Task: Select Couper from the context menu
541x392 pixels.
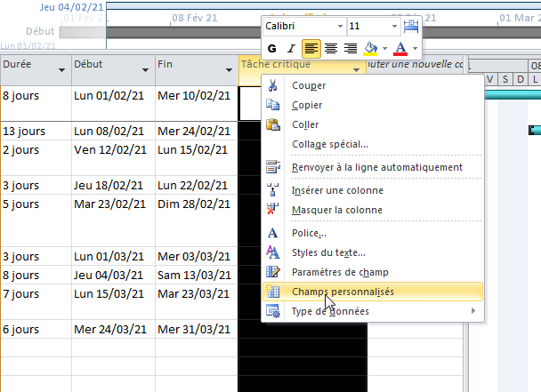Action: click(309, 85)
